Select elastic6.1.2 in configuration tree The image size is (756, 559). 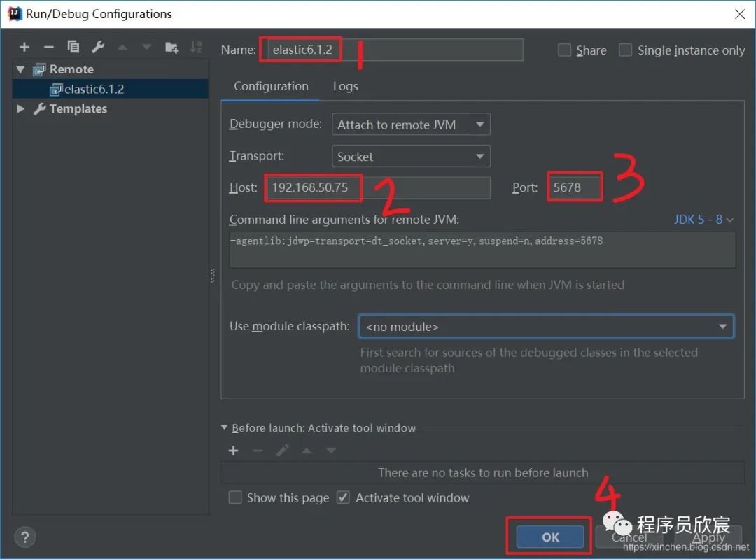point(111,89)
